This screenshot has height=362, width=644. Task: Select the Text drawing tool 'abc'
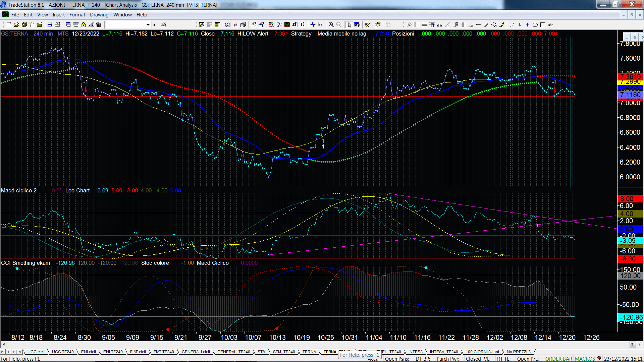tap(550, 25)
